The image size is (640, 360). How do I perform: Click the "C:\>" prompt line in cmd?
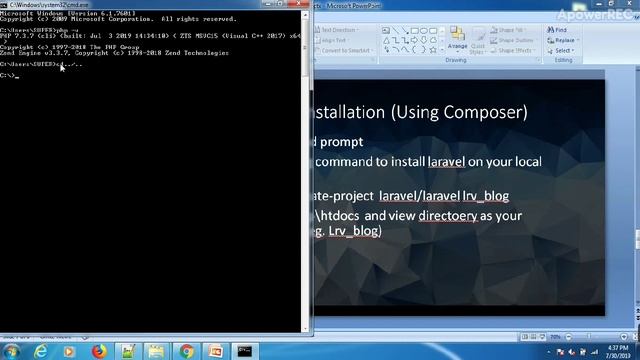point(10,76)
